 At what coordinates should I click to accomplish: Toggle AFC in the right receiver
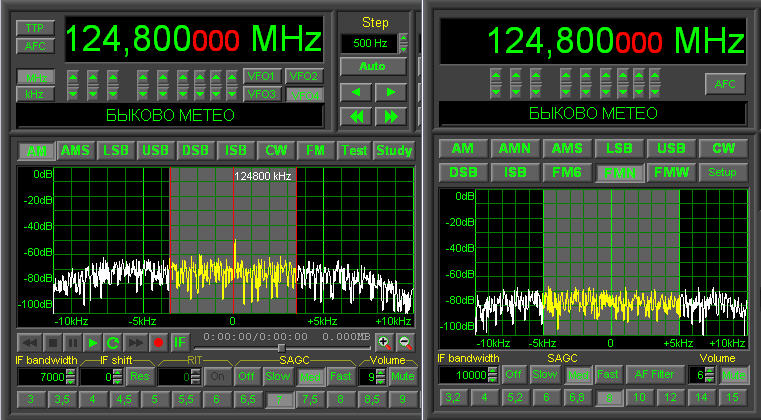(x=725, y=84)
